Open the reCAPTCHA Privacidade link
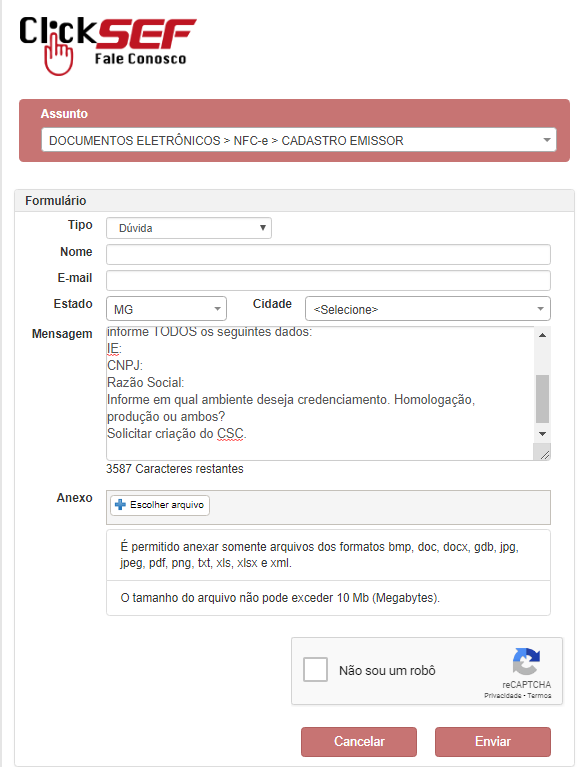 [503, 696]
